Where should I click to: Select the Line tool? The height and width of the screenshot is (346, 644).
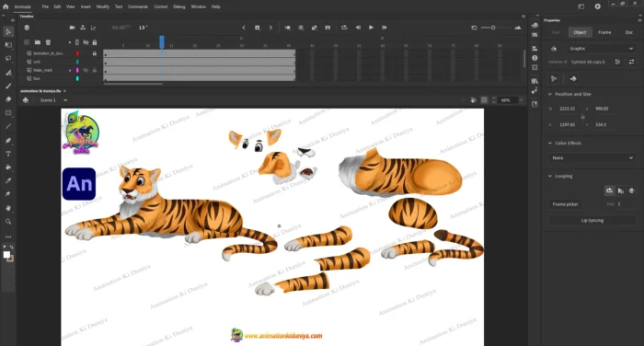(x=8, y=126)
